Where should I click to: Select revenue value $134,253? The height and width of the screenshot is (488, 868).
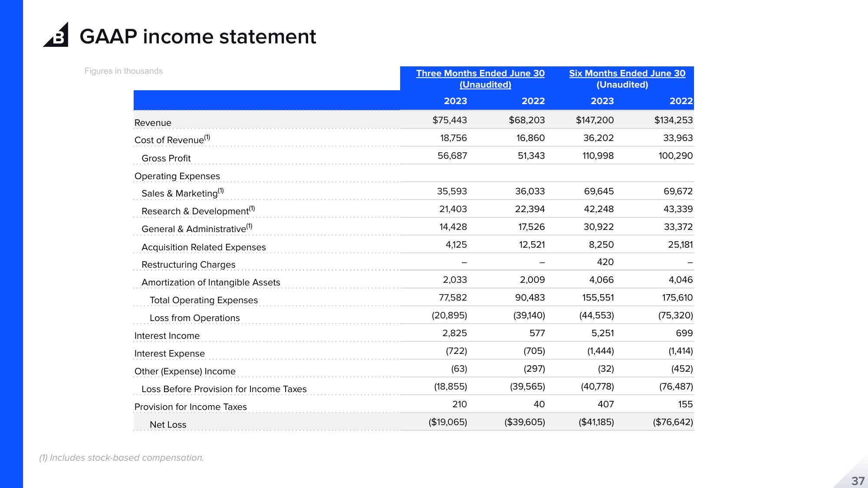click(674, 120)
